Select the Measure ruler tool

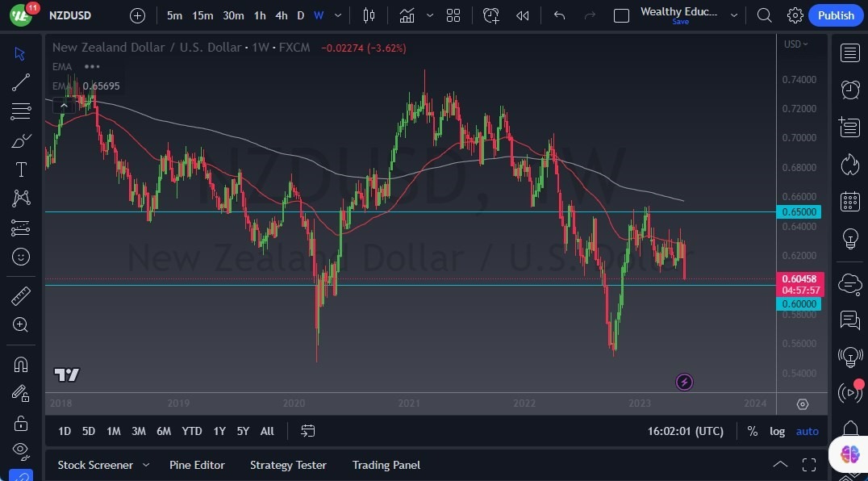coord(21,295)
